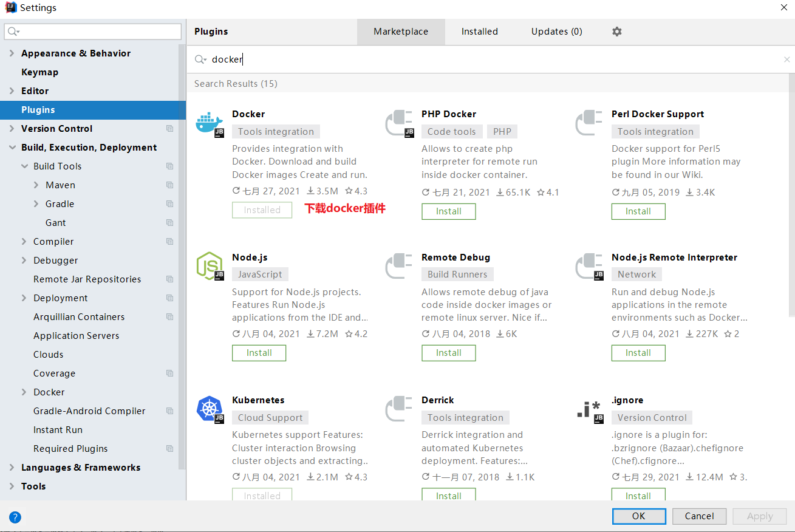The height and width of the screenshot is (532, 795).
Task: Select Plugins in the settings tree
Action: coord(93,110)
